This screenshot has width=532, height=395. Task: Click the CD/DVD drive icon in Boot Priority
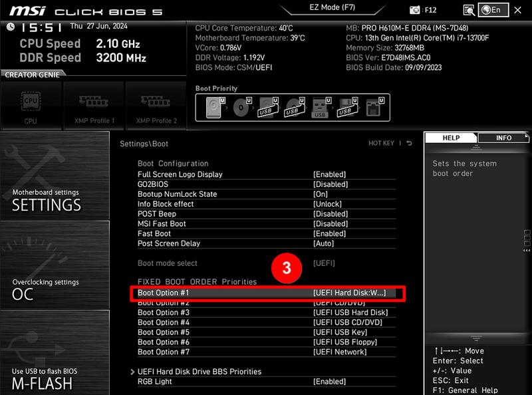(x=241, y=106)
